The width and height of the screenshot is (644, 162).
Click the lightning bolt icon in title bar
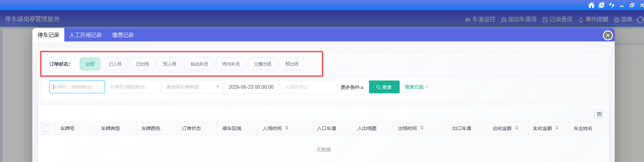tap(612, 5)
